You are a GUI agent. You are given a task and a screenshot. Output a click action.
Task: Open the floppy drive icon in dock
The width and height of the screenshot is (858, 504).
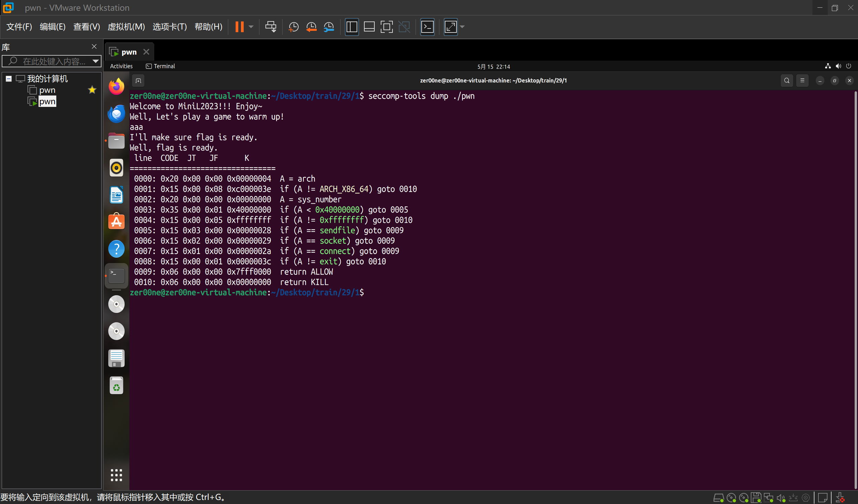click(x=116, y=358)
